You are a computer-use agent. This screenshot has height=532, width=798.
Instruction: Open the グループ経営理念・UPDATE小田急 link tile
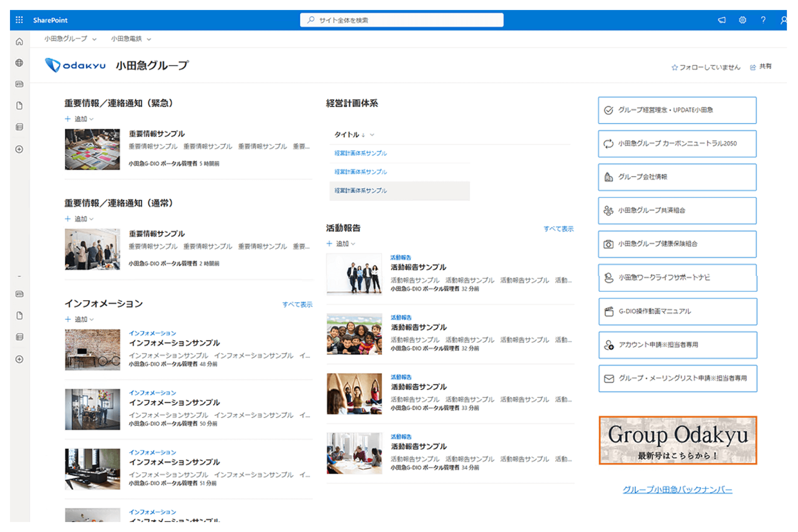coord(677,110)
